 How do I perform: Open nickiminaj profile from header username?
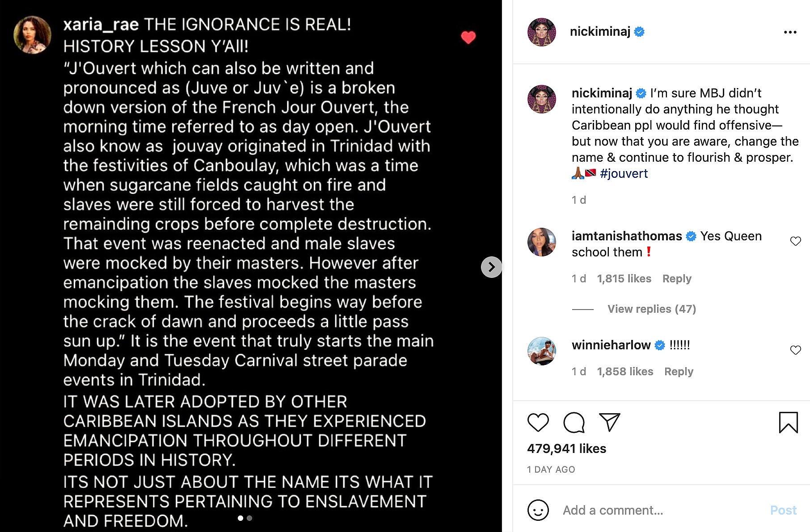(x=600, y=32)
